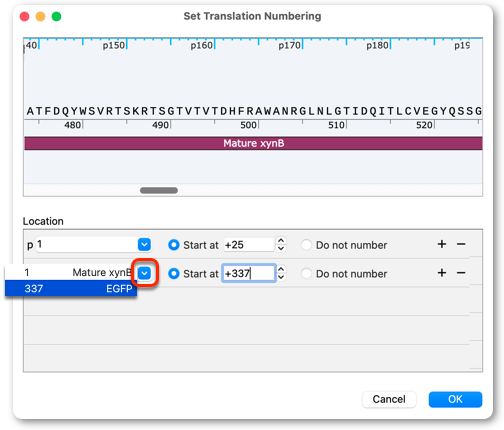Click the highlighted dropdown arrow in second row
The width and height of the screenshot is (504, 430).
[144, 273]
